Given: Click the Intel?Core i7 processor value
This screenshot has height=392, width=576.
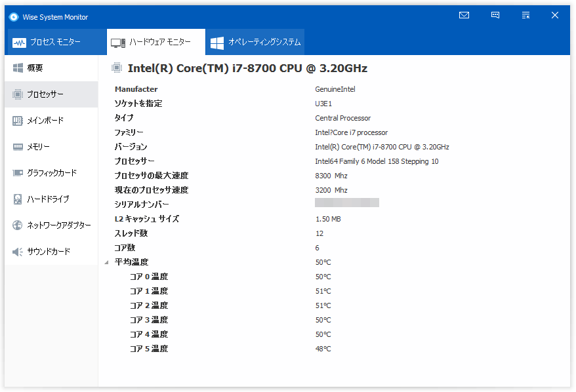Looking at the screenshot, I should 351,132.
